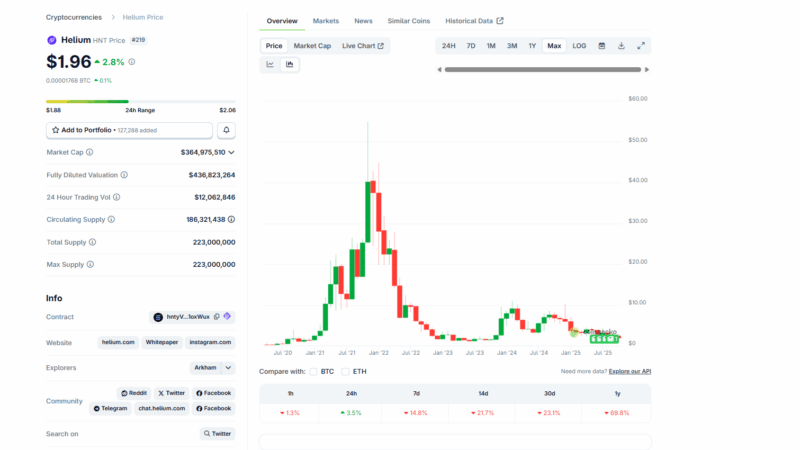Open the Reddit community link
Viewport: 800px width, 450px height.
[x=134, y=393]
